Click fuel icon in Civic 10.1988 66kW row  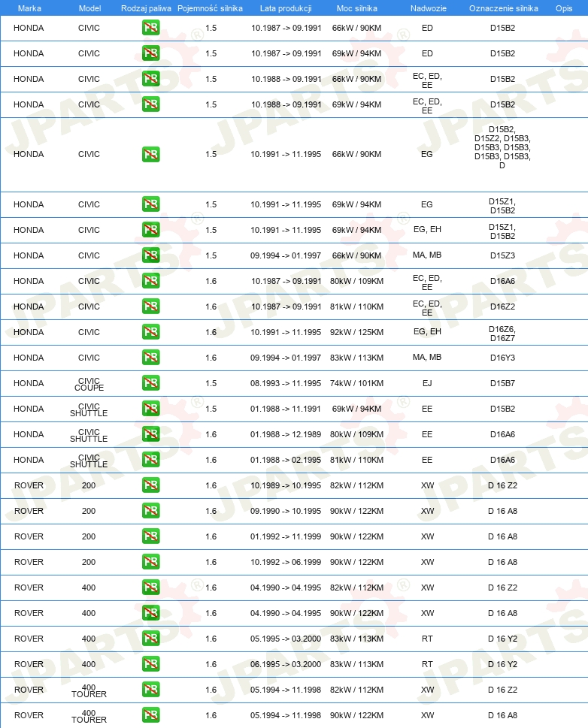[150, 79]
